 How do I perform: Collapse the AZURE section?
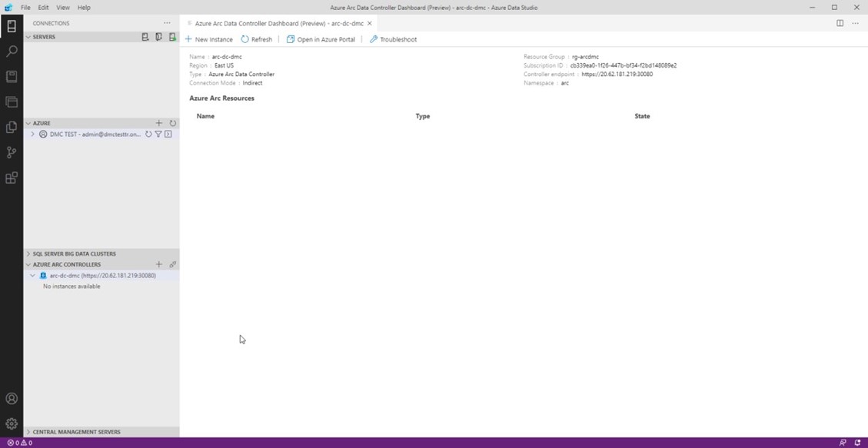click(28, 124)
